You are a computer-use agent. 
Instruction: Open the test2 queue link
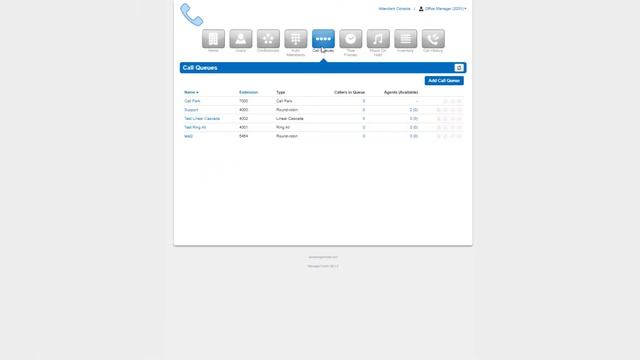[x=188, y=136]
